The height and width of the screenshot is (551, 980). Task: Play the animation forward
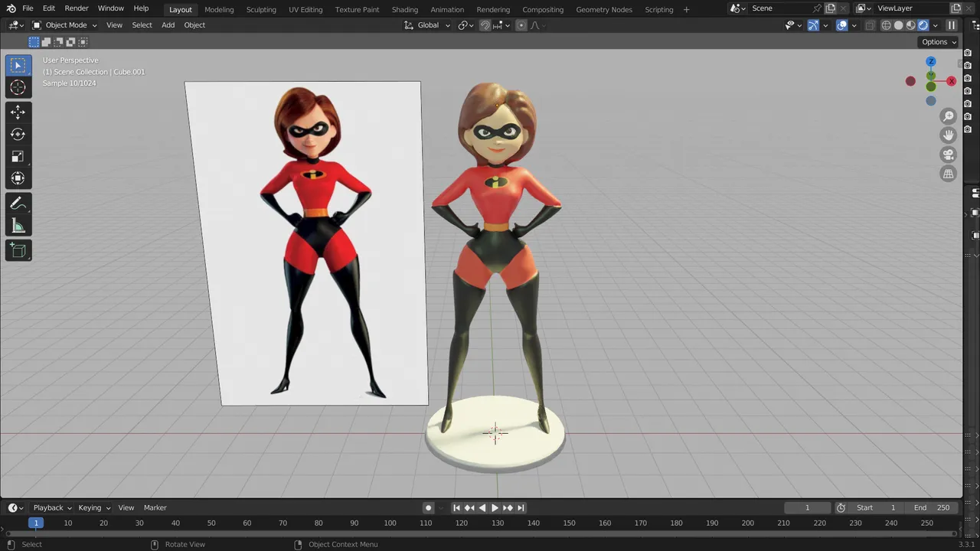[495, 508]
